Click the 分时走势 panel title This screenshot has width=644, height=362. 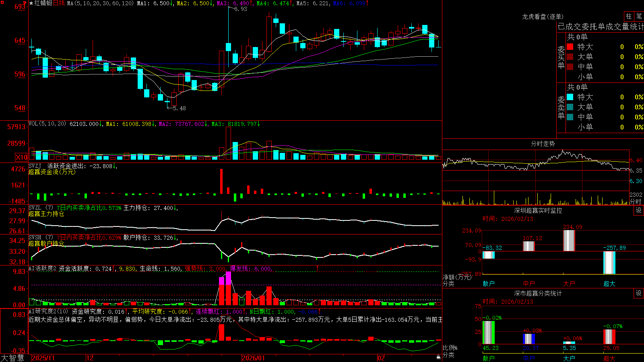[x=543, y=144]
